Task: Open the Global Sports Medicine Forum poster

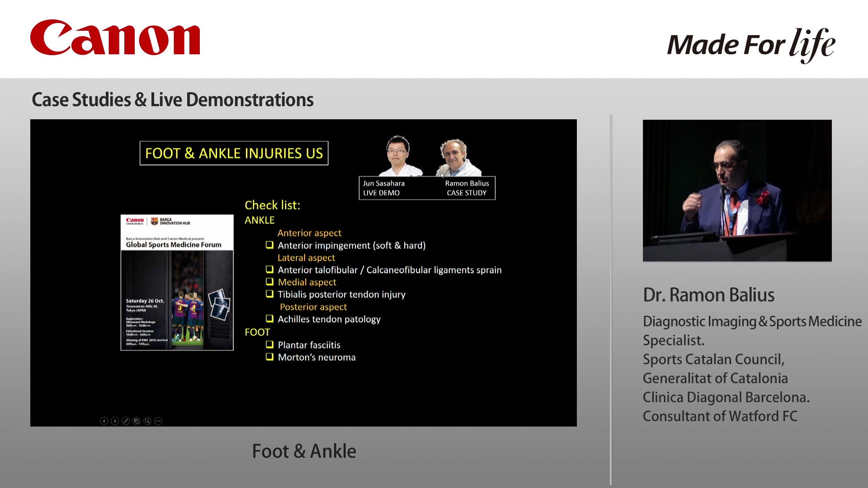Action: [177, 282]
